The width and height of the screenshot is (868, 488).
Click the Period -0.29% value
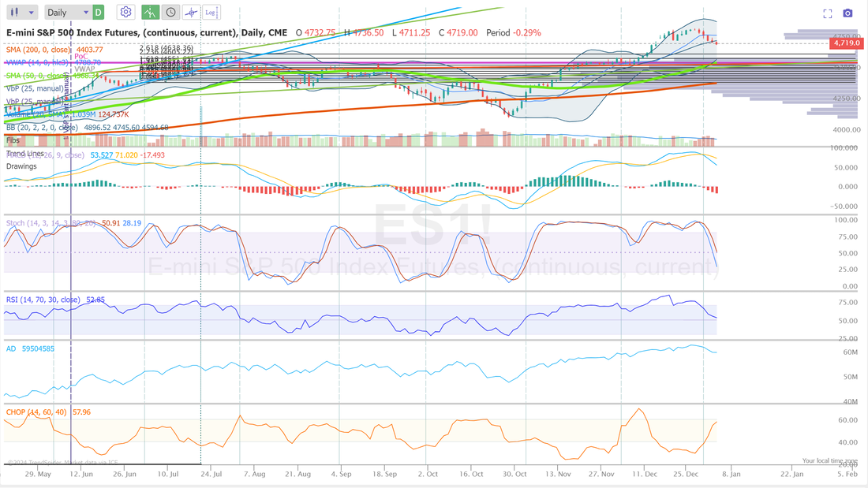pyautogui.click(x=513, y=32)
